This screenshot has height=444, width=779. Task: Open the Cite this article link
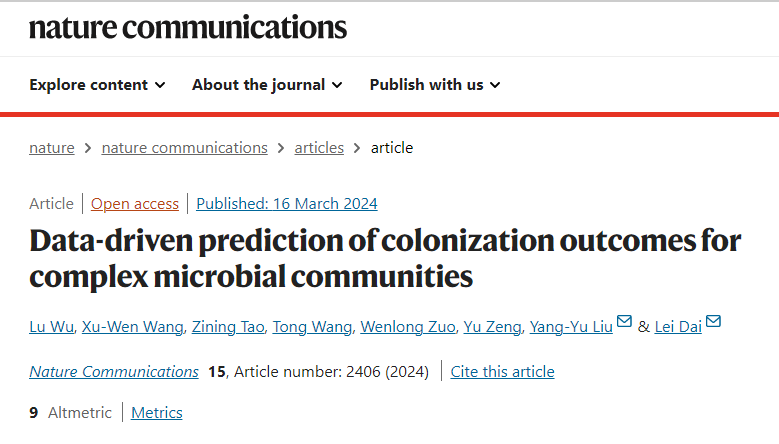click(502, 371)
